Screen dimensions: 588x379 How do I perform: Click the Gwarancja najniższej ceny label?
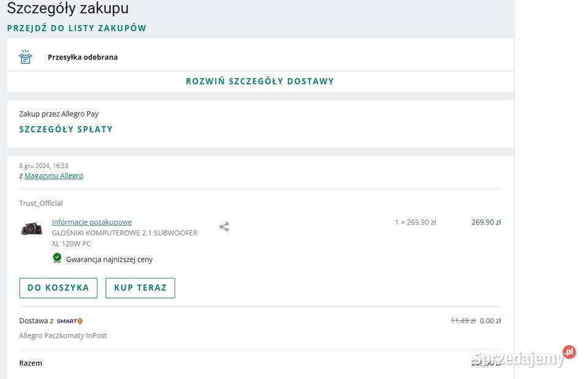tap(109, 259)
